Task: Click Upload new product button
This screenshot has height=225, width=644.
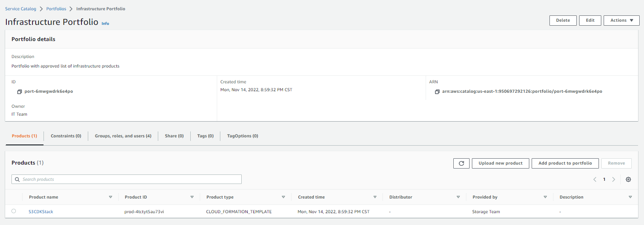Action: [x=500, y=163]
